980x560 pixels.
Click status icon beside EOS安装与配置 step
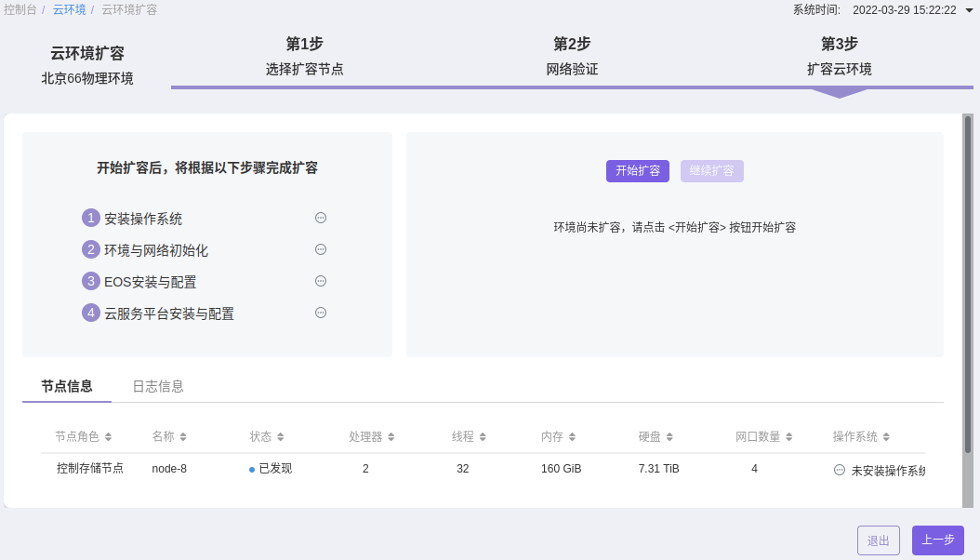pos(321,281)
